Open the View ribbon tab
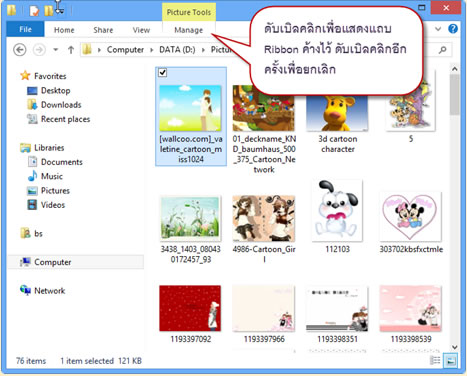This screenshot has width=467, height=376. tap(141, 30)
